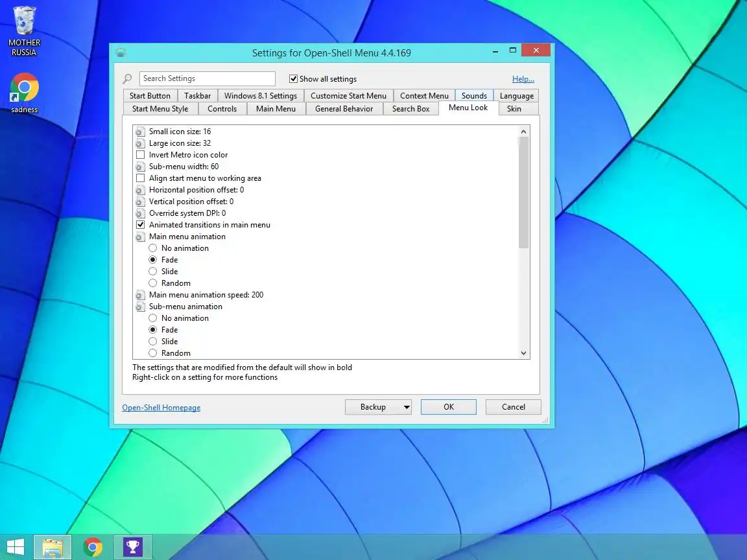
Task: Open the Main Menu tab
Action: 276,109
